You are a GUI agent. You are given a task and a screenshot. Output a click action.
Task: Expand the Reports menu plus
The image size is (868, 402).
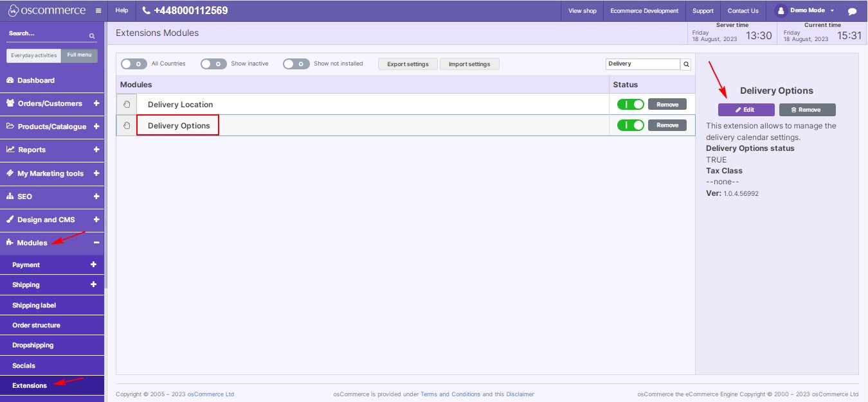coord(96,150)
